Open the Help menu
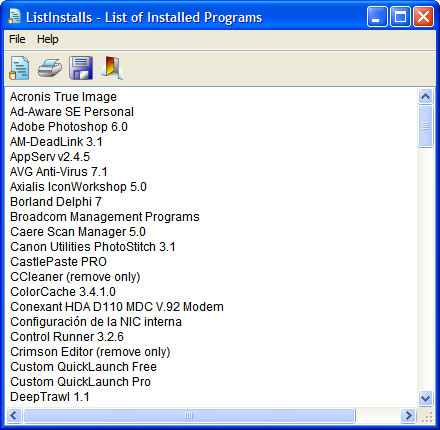 pos(48,39)
